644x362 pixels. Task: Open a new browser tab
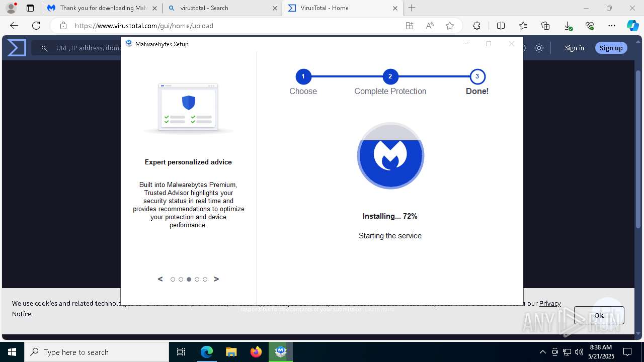(x=412, y=8)
